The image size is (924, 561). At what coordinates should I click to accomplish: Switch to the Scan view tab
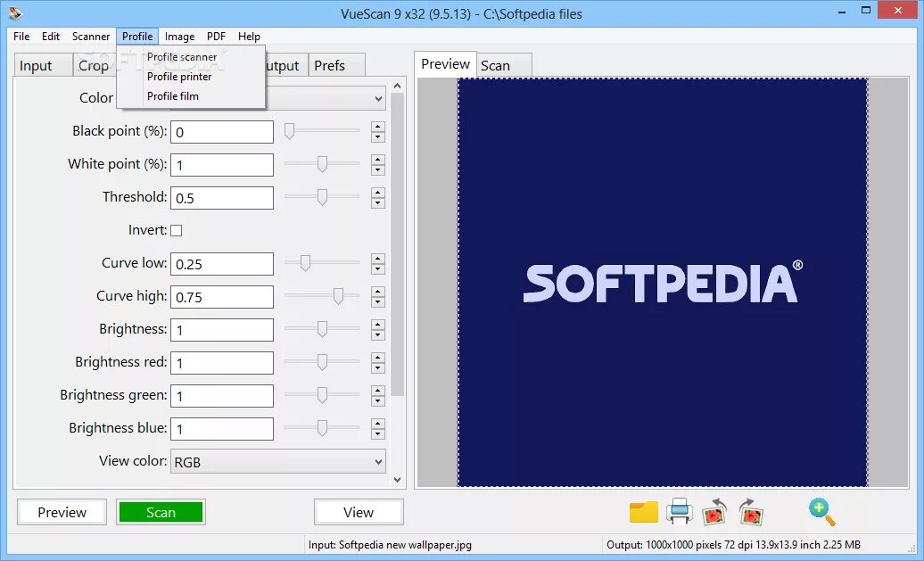pos(504,65)
